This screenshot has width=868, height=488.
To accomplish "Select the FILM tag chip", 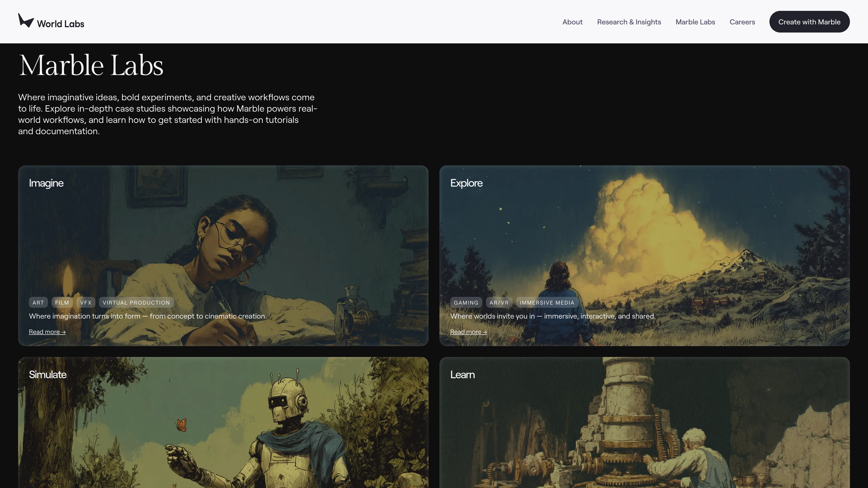I will click(x=62, y=303).
